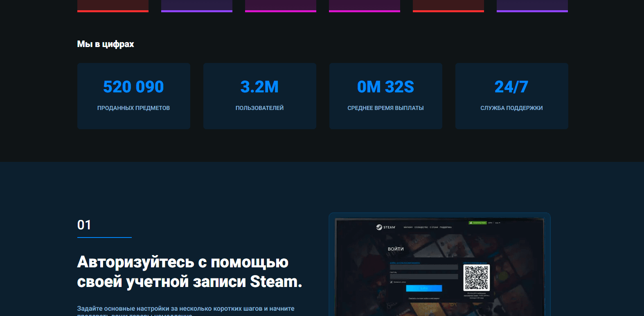Click the 3.2M users stat card
The height and width of the screenshot is (316, 644).
click(259, 96)
